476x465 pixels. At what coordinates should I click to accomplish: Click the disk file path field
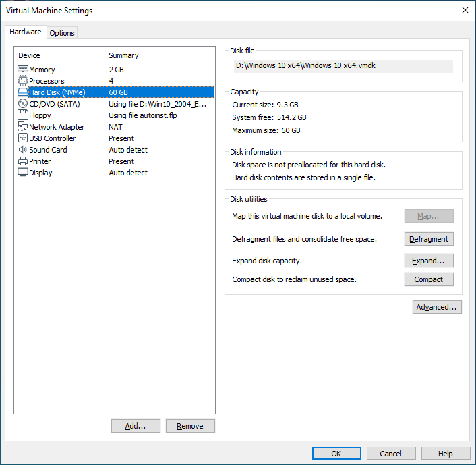pos(343,66)
